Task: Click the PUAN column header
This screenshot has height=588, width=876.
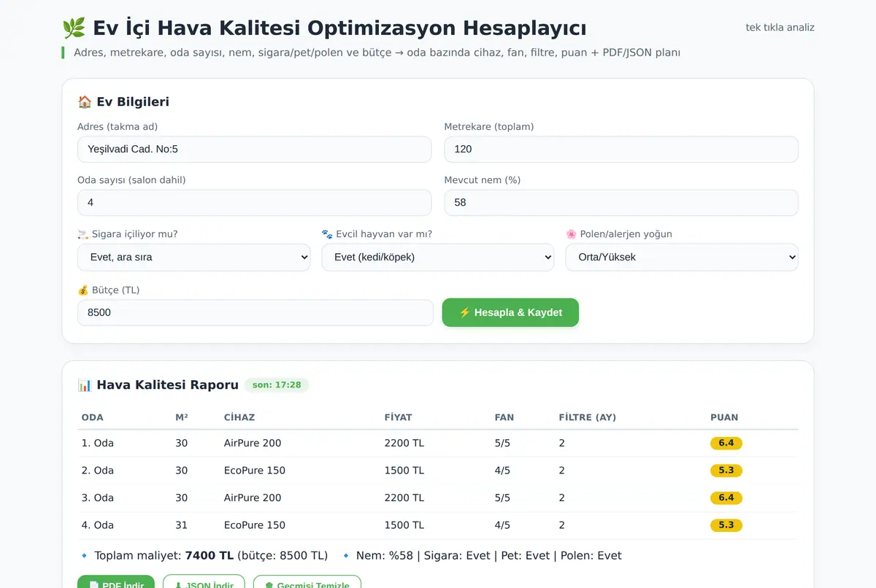Action: [724, 417]
